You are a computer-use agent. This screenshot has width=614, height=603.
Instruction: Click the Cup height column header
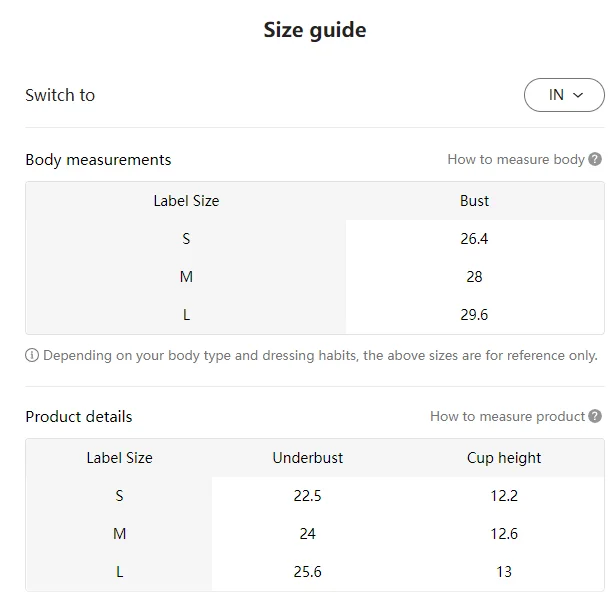pos(504,458)
